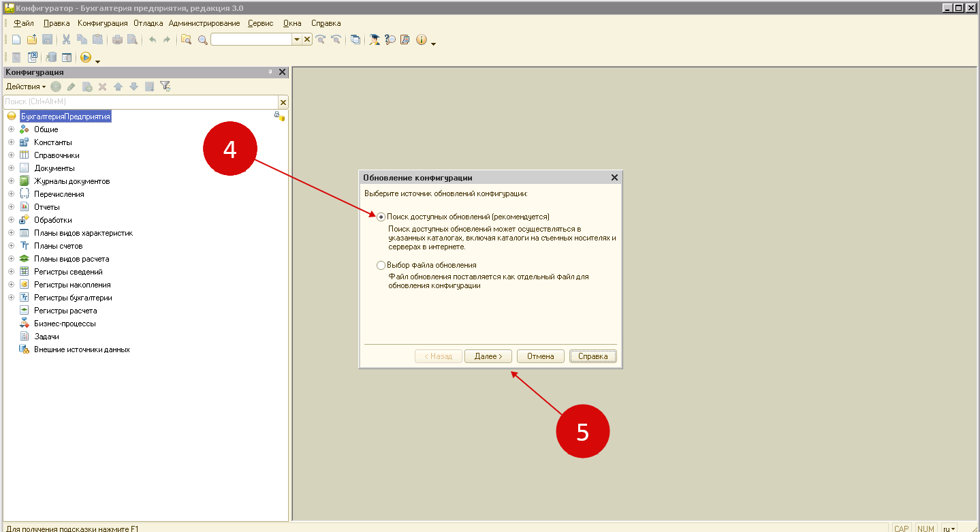This screenshot has height=532, width=980.
Task: Click the Undo arrow icon
Action: 152,40
